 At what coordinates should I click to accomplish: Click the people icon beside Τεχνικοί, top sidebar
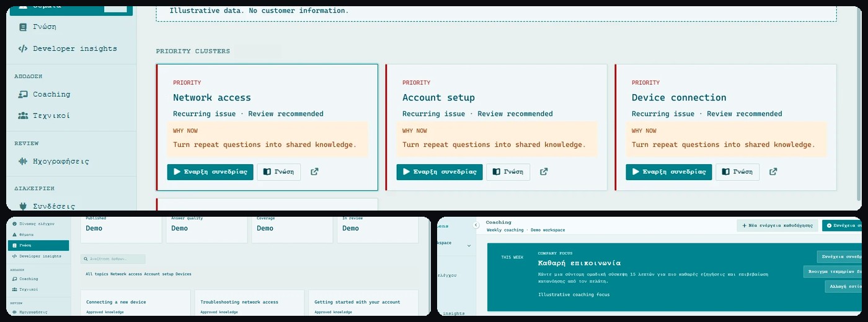[x=23, y=116]
